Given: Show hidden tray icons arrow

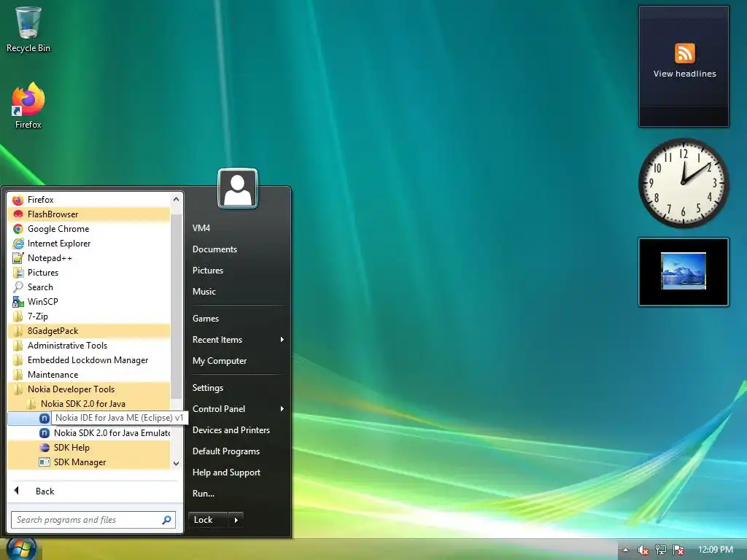Looking at the screenshot, I should 625,550.
